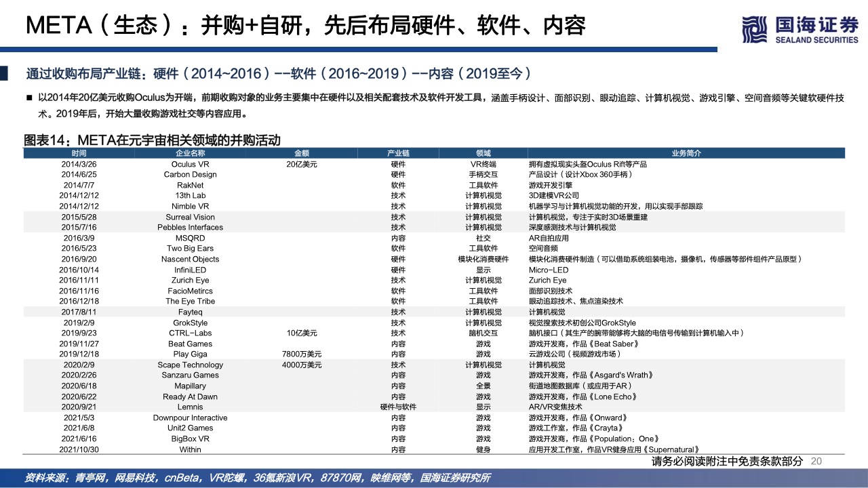Select the slide title starting with META（生态）
This screenshot has width=868, height=488.
pyautogui.click(x=306, y=26)
